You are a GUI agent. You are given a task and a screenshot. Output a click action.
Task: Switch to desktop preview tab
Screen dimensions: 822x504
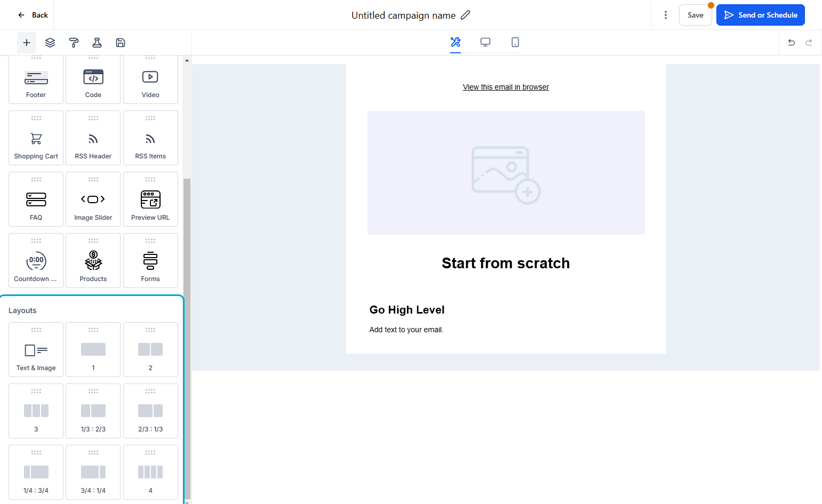(485, 42)
